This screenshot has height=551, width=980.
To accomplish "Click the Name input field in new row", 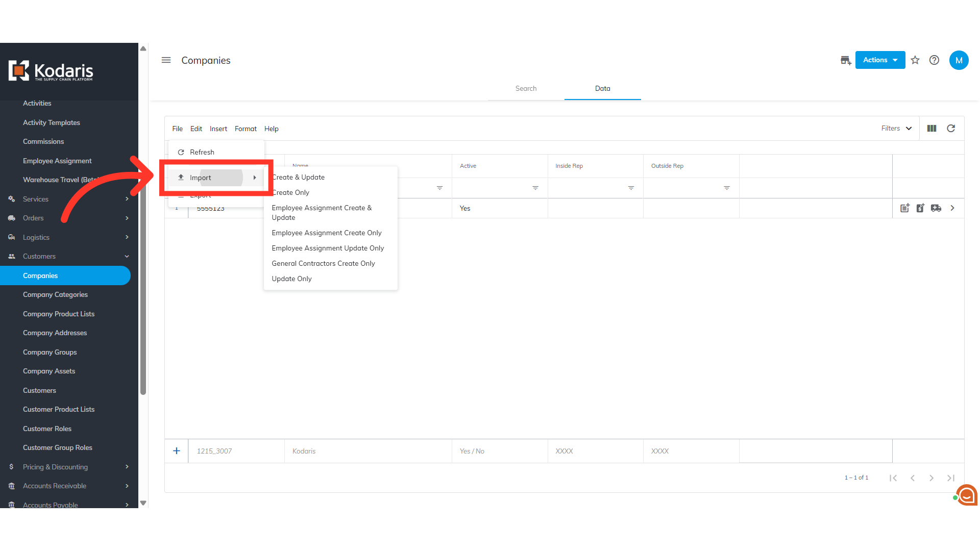I will (x=367, y=451).
